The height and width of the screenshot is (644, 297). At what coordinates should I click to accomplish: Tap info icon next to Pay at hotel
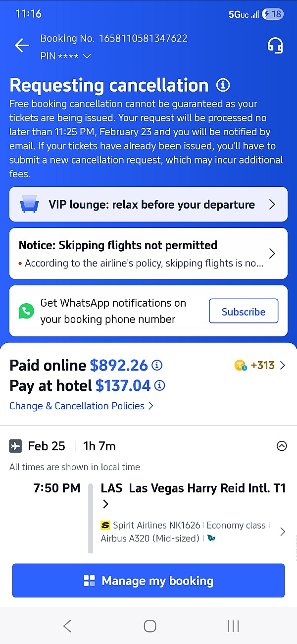pos(160,385)
